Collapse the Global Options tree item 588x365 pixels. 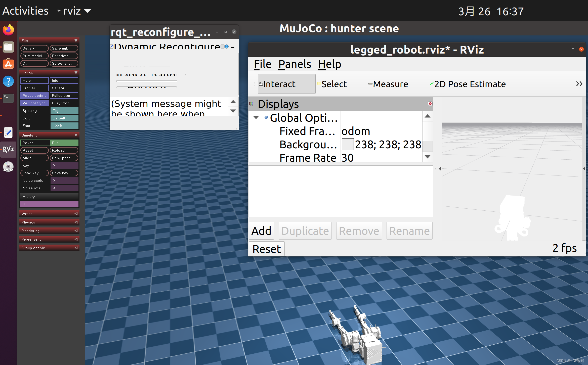tap(256, 117)
